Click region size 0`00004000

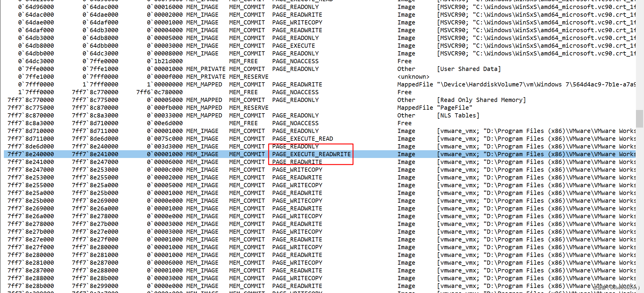click(165, 30)
